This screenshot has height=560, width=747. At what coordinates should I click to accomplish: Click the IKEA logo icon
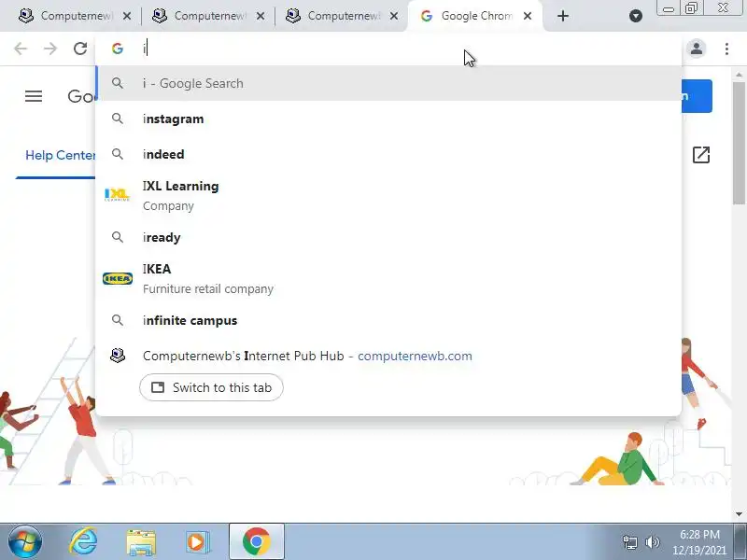[118, 278]
